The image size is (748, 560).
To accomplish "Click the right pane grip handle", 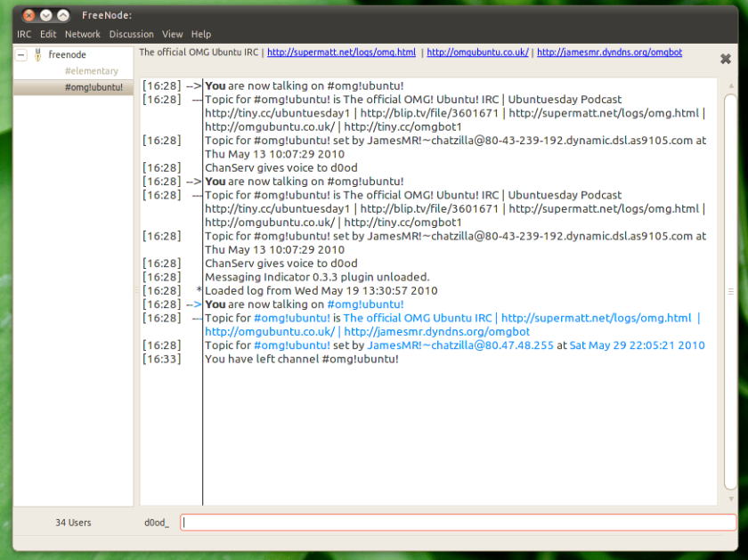I will (x=731, y=291).
